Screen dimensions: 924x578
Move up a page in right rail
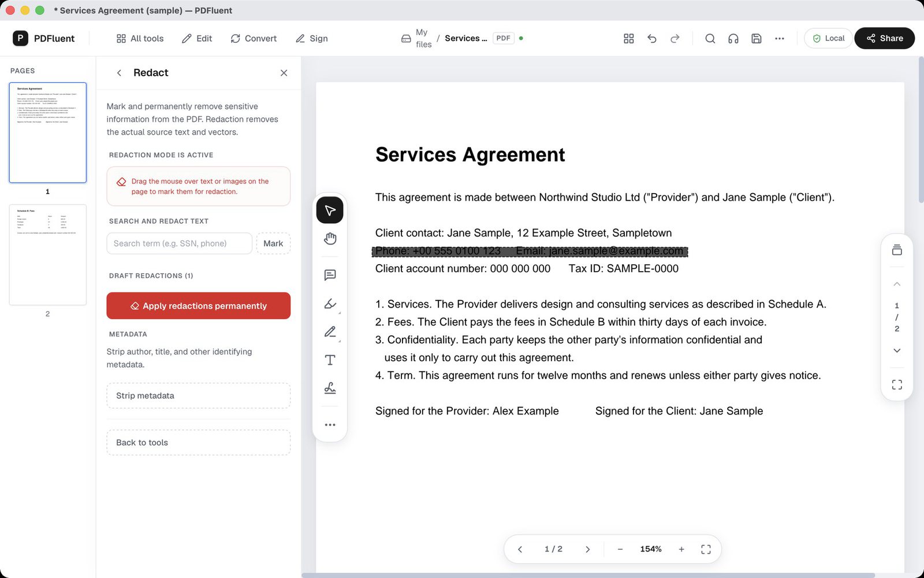coord(897,284)
